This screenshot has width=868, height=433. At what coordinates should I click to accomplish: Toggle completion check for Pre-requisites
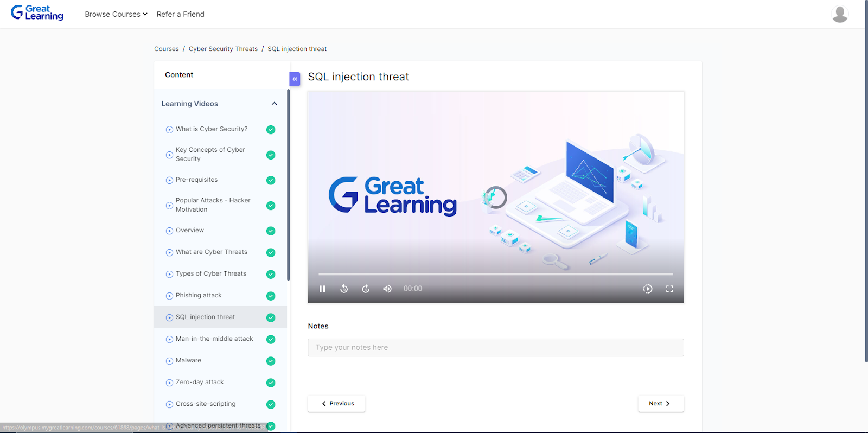271,180
